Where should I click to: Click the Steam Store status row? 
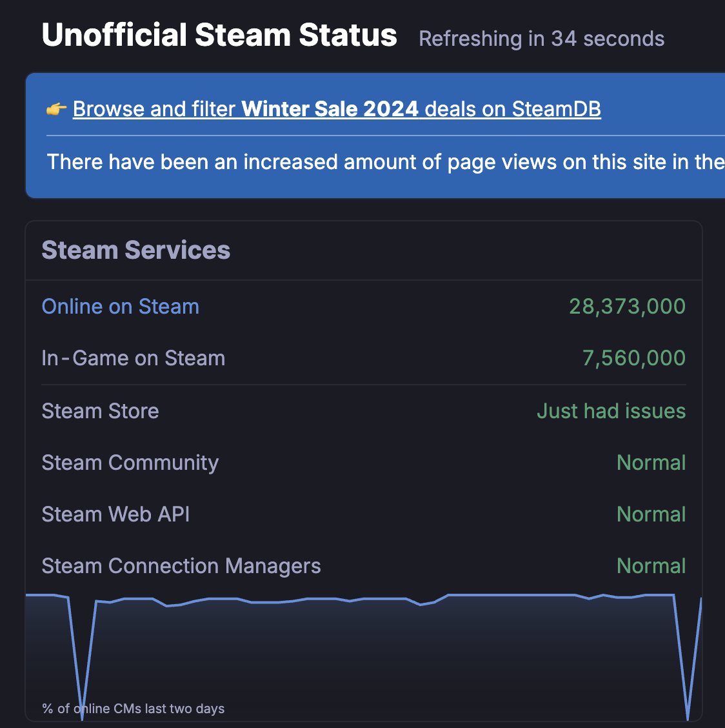[100, 411]
